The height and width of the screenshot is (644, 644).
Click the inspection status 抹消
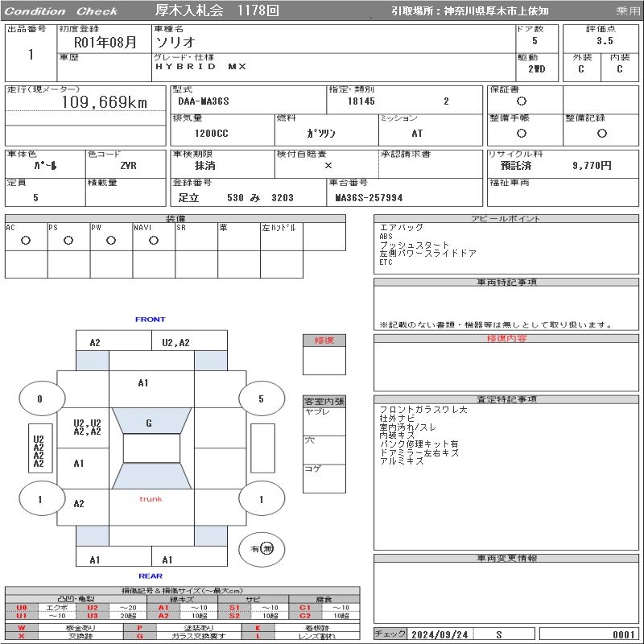coord(205,166)
